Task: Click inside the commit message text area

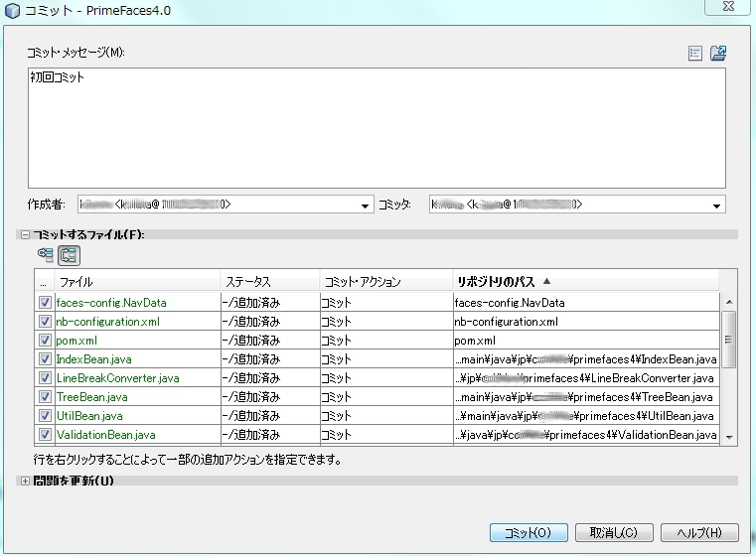Action: tap(377, 128)
